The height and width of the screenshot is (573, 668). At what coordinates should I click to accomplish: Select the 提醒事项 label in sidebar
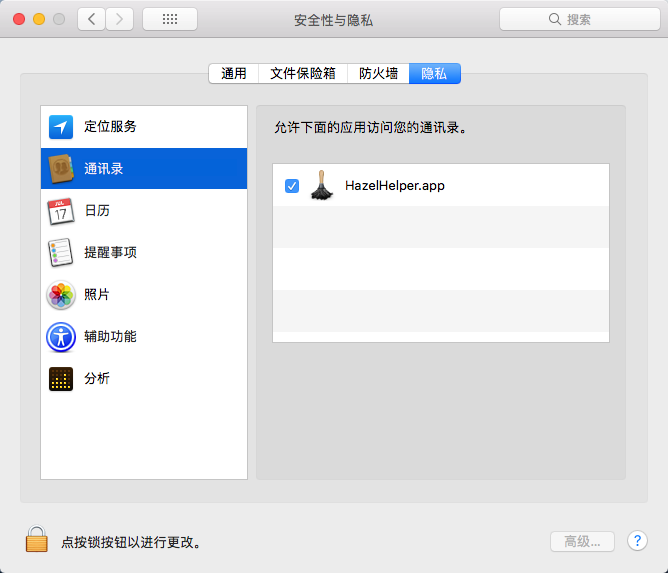click(x=110, y=253)
